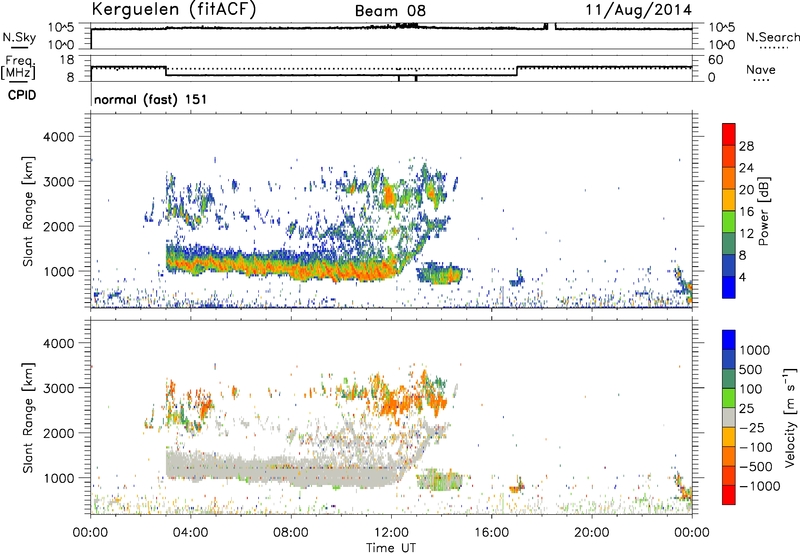Select the 'N.Sky' legend label

click(x=19, y=37)
